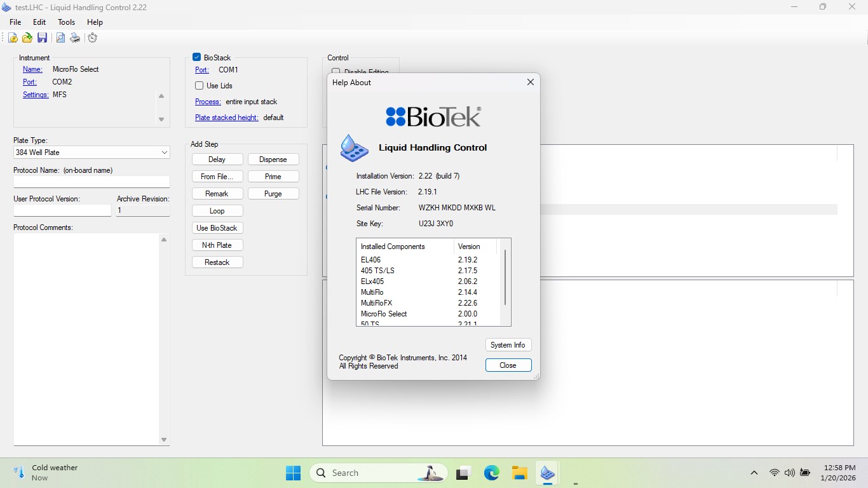Open the File menu
The height and width of the screenshot is (488, 868).
point(15,22)
